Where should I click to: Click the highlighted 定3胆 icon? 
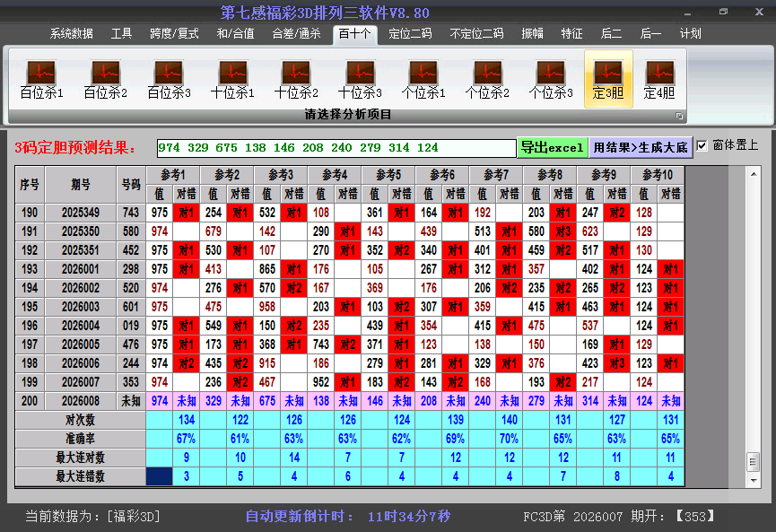coord(608,79)
